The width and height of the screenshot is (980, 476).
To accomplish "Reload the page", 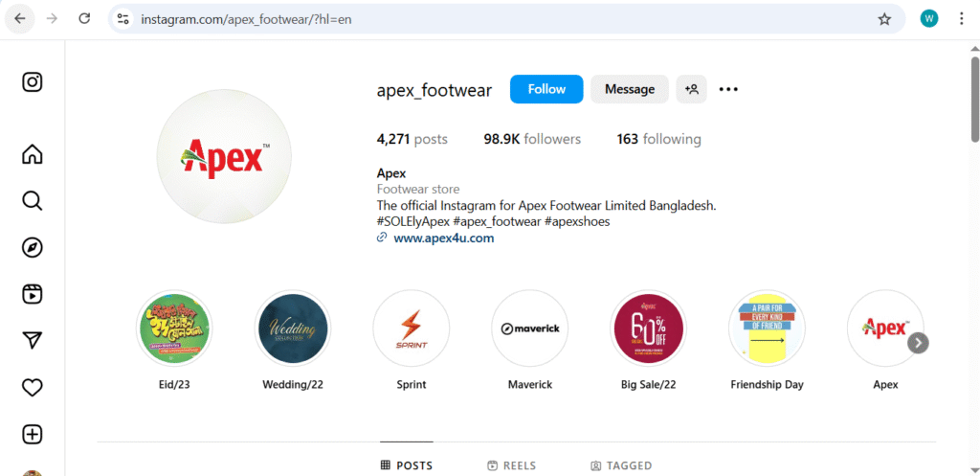I will click(x=84, y=19).
